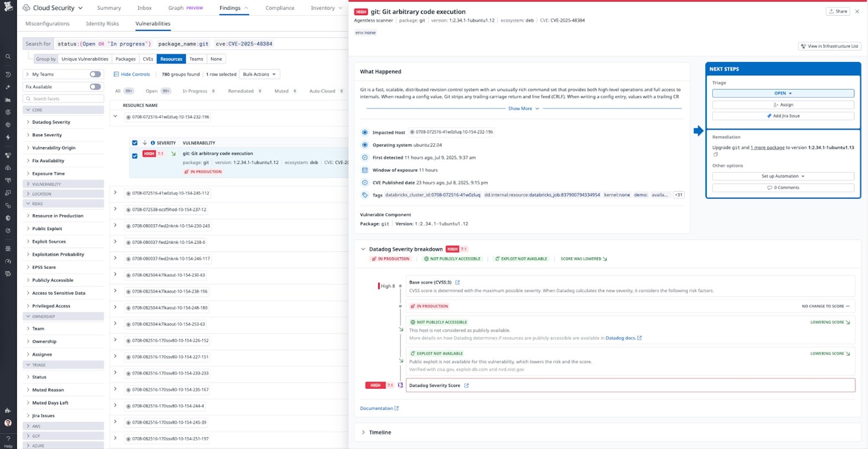Viewport: 868px width, 449px height.
Task: Toggle the Fix Available switch
Action: tap(94, 86)
